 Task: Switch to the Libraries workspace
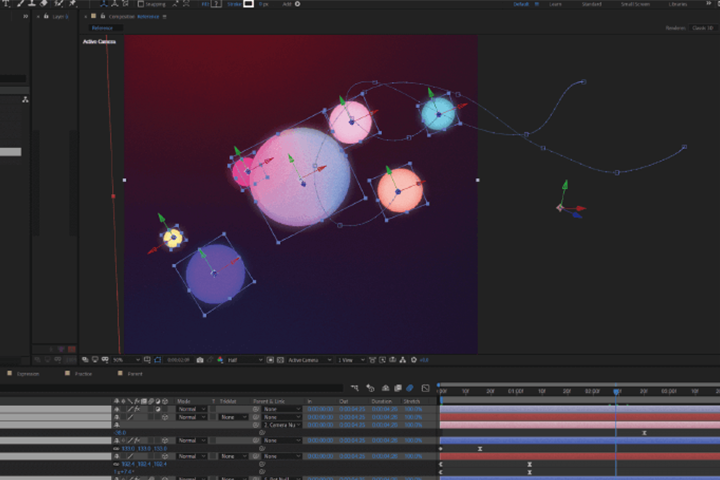point(678,4)
